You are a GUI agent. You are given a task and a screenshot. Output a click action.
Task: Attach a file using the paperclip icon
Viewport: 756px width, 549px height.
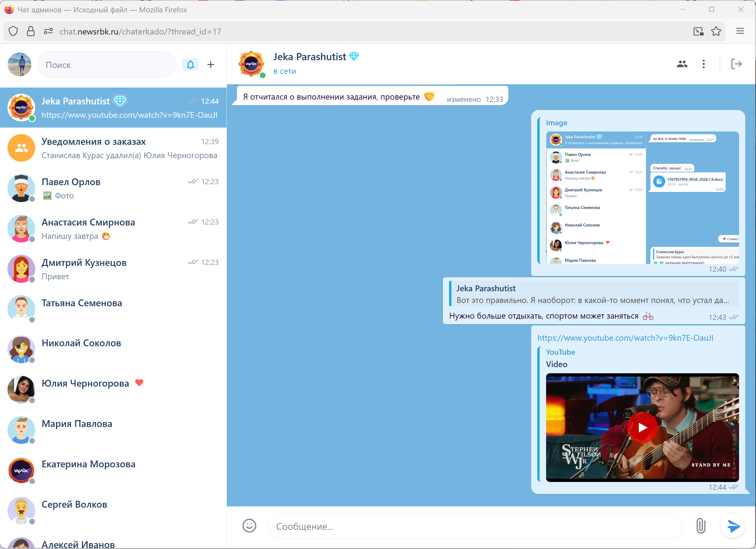point(701,526)
